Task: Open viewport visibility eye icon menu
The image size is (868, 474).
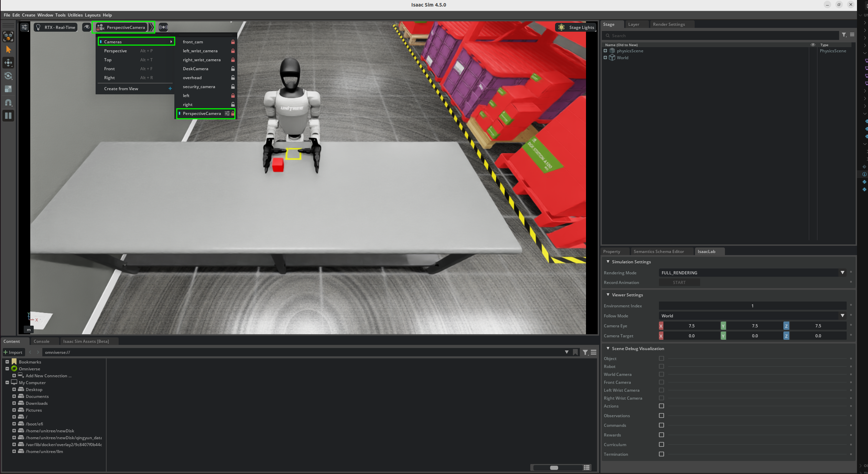Action: [87, 27]
